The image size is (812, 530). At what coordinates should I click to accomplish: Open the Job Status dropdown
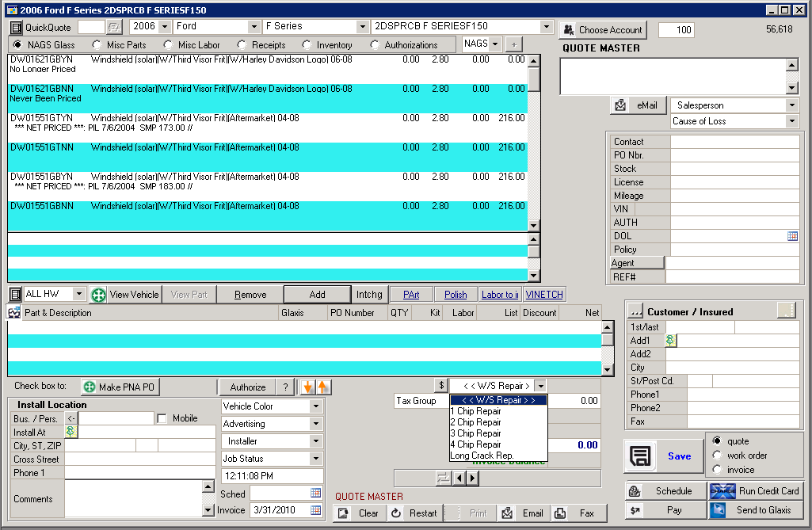click(315, 459)
